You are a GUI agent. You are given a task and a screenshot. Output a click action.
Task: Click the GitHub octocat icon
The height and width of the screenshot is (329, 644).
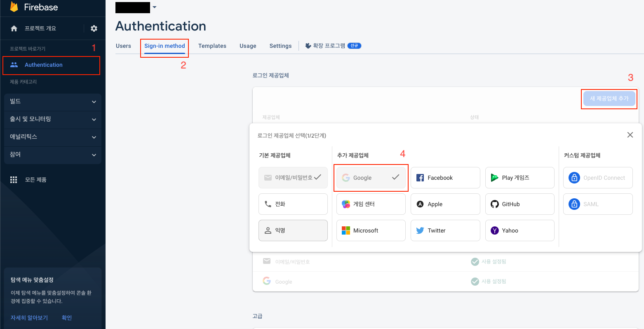pyautogui.click(x=495, y=204)
